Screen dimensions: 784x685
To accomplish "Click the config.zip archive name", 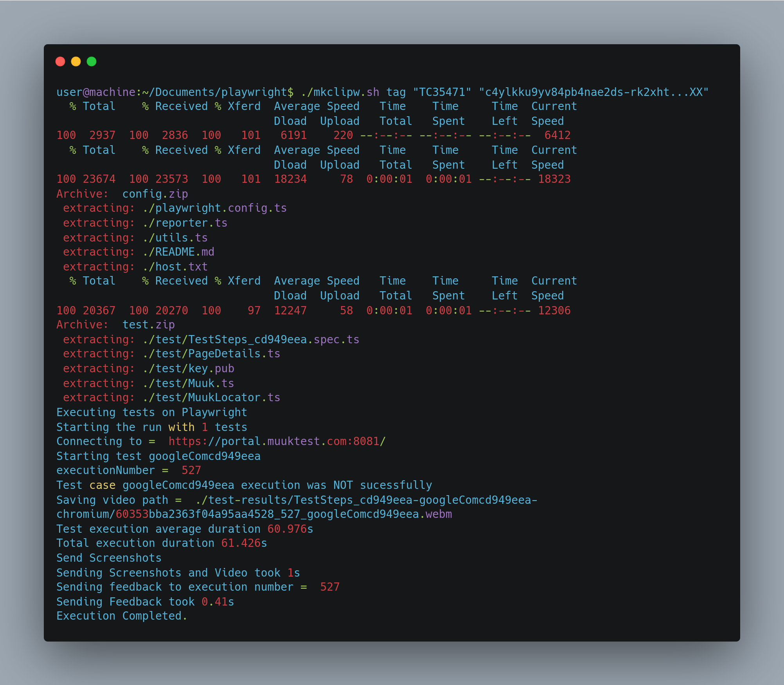I will click(x=155, y=194).
